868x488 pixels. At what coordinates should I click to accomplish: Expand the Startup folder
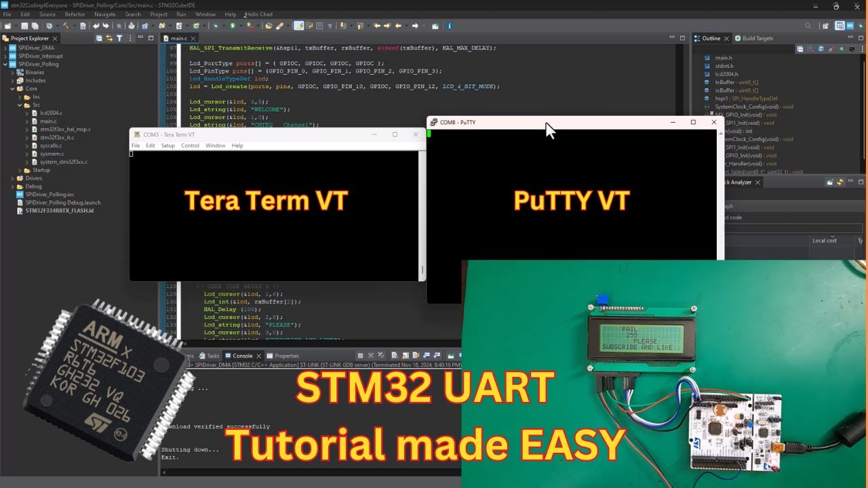20,170
